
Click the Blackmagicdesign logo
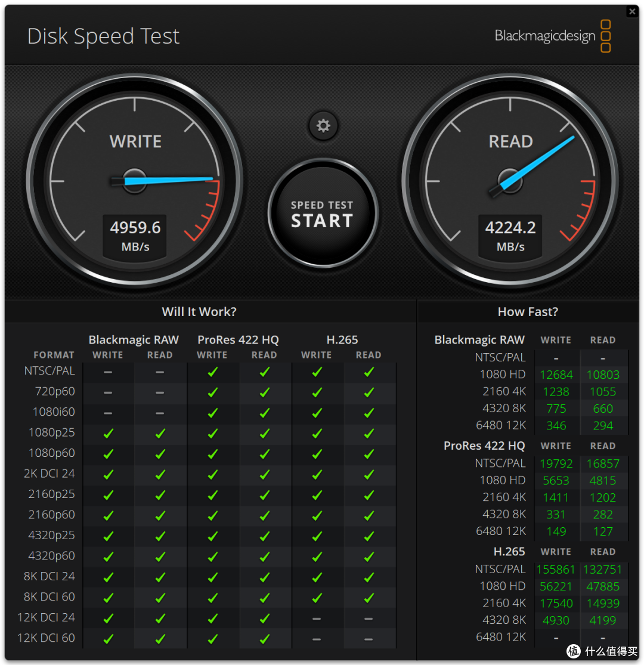pos(552,36)
